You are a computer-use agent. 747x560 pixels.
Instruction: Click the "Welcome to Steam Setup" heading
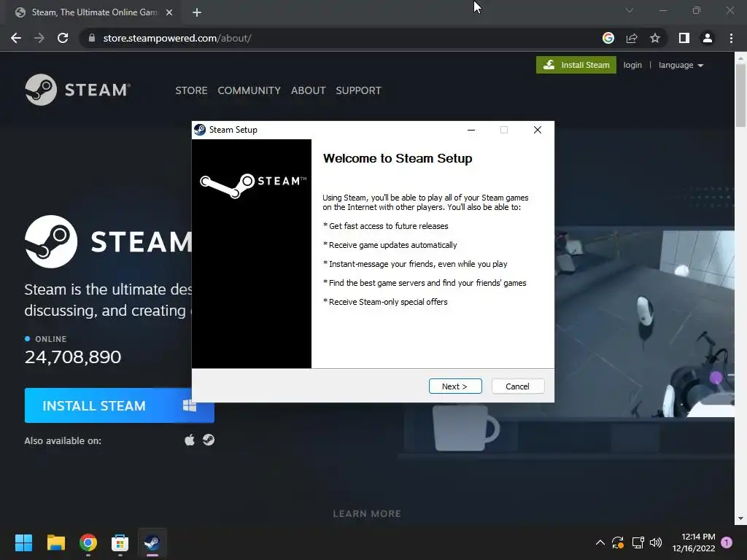[398, 158]
